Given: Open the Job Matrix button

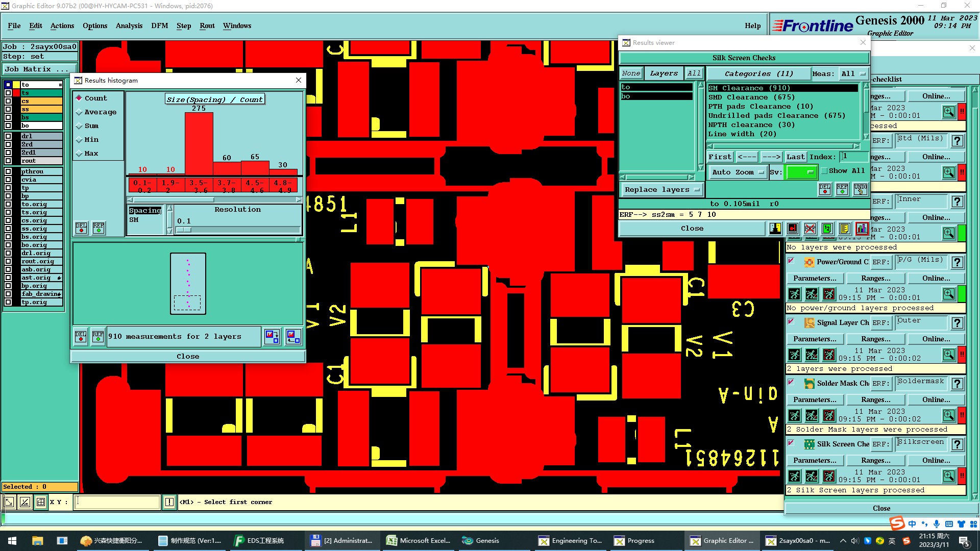Looking at the screenshot, I should (40, 69).
